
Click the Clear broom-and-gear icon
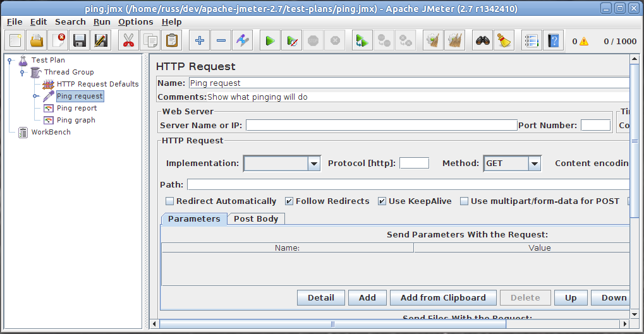433,40
